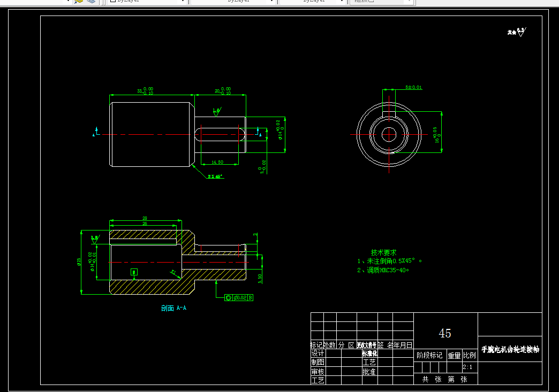Select the 比例 header cell
Viewport: 559px width, 392px height.
click(x=470, y=355)
